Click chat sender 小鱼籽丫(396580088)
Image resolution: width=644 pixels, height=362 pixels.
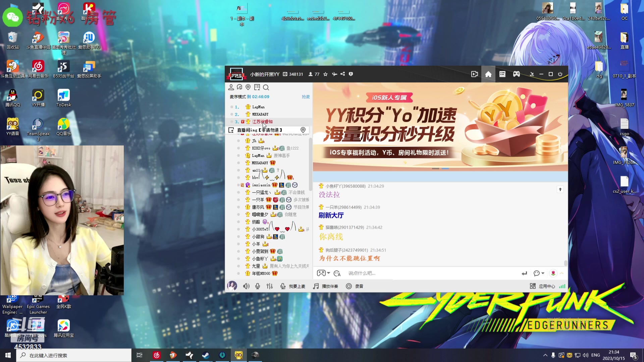[345, 186]
